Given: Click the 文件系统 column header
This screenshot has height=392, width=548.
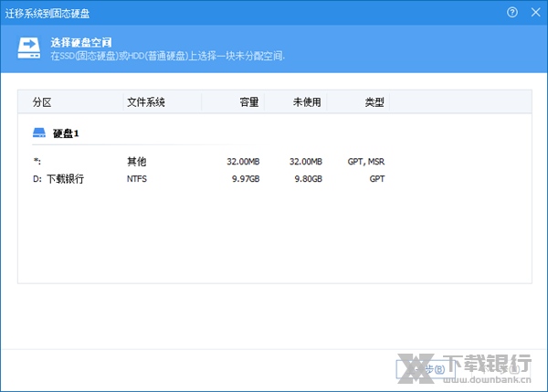Looking at the screenshot, I should (146, 101).
